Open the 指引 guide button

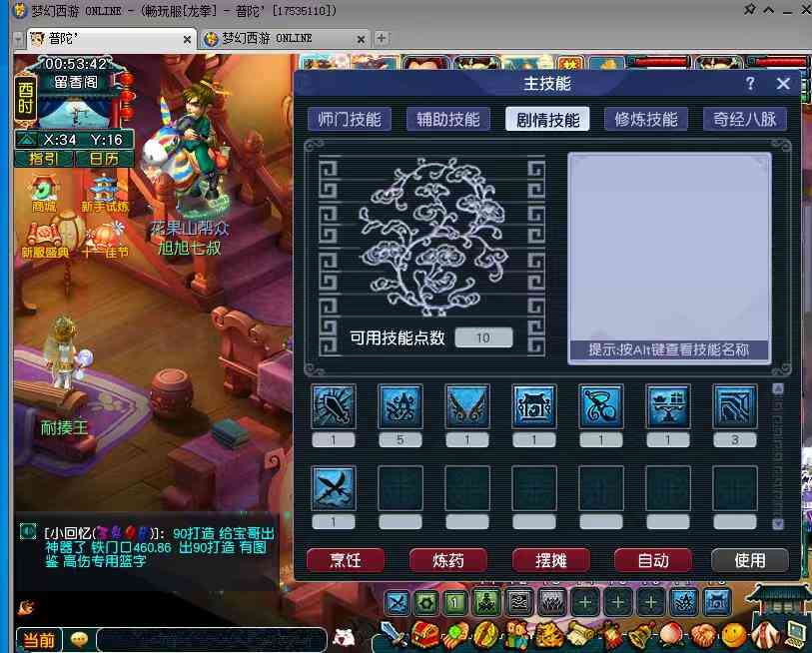44,159
